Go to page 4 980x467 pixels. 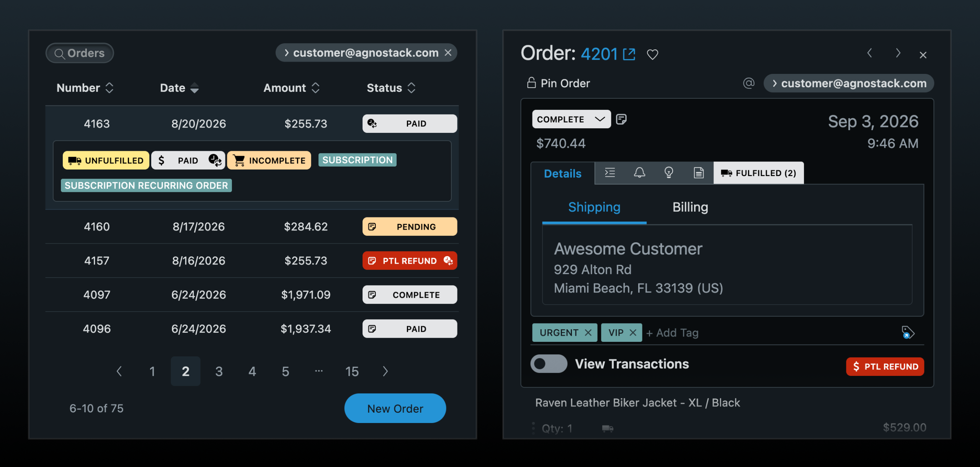(252, 371)
